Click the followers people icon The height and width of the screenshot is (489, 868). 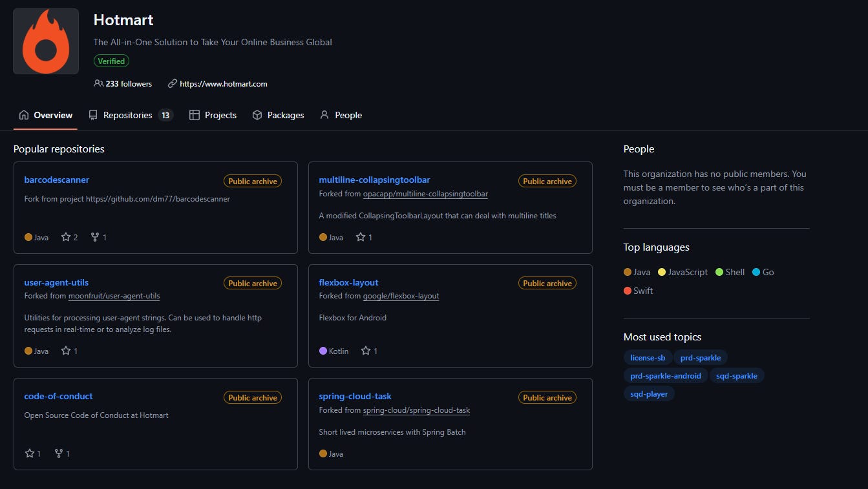point(98,83)
